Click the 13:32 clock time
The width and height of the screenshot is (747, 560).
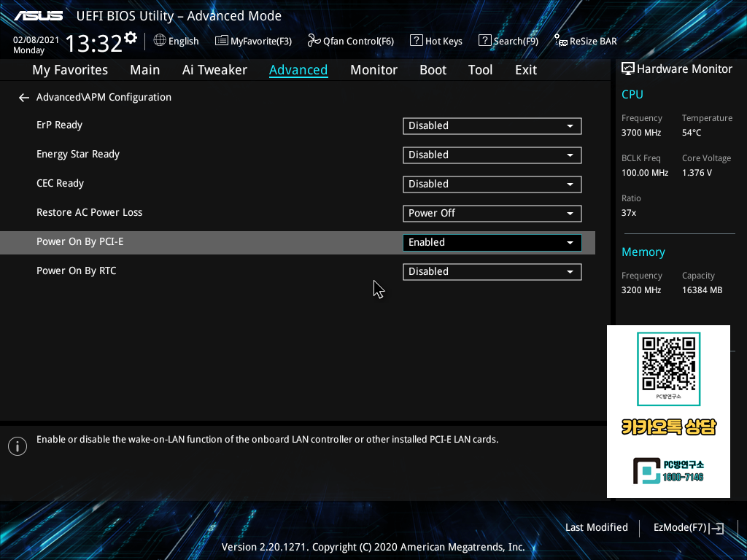[93, 43]
